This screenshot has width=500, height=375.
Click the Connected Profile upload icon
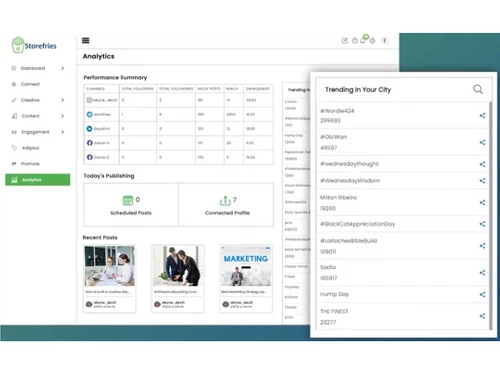pyautogui.click(x=225, y=200)
